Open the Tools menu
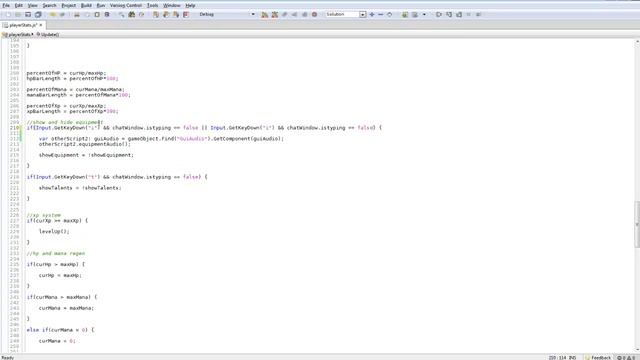 tap(152, 5)
